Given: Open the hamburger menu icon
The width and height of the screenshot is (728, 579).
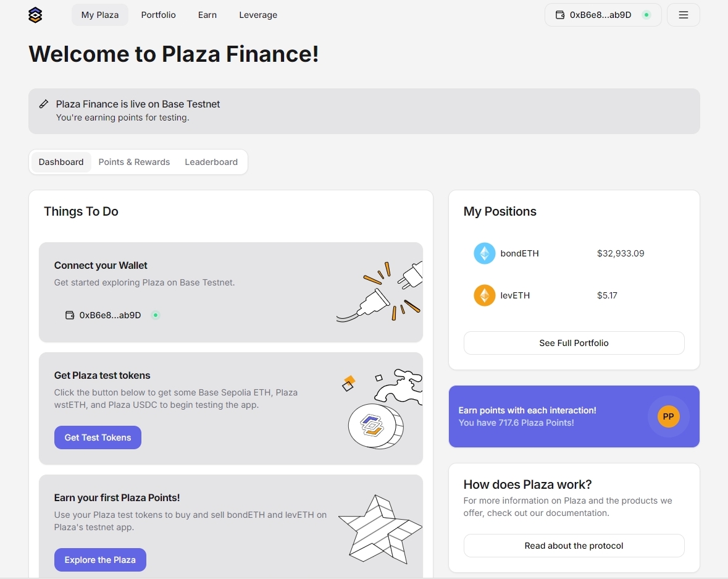Looking at the screenshot, I should (x=683, y=15).
